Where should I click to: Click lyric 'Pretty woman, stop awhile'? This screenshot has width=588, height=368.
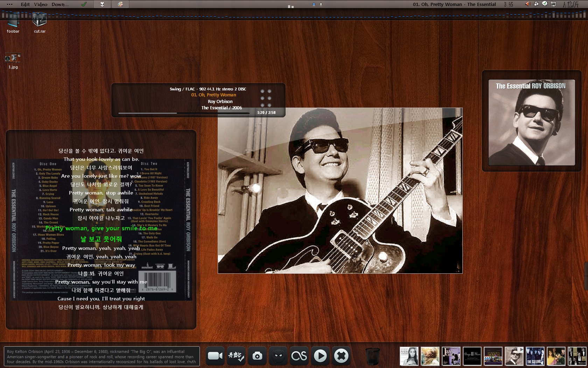click(101, 193)
